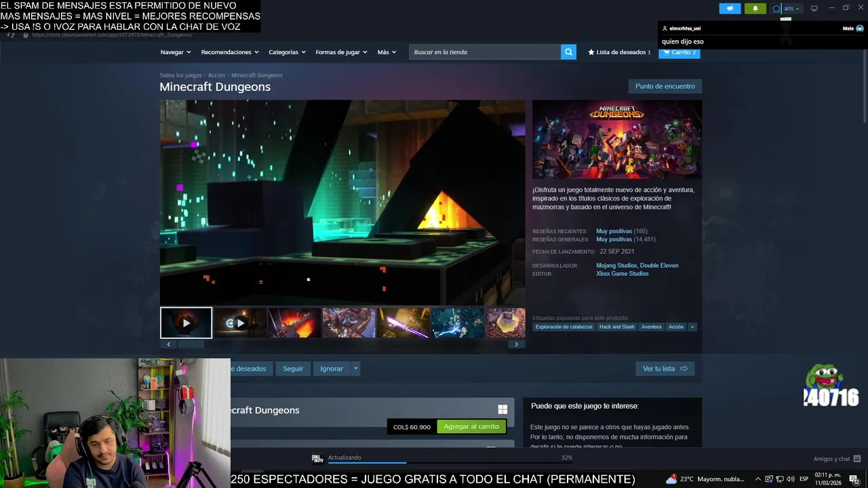Click the friends chat bubble icon beside aris
868x488 pixels.
coord(776,8)
